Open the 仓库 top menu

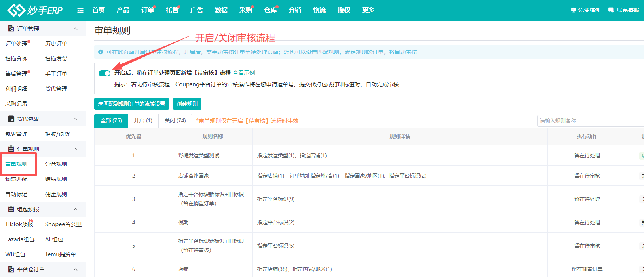click(x=270, y=10)
